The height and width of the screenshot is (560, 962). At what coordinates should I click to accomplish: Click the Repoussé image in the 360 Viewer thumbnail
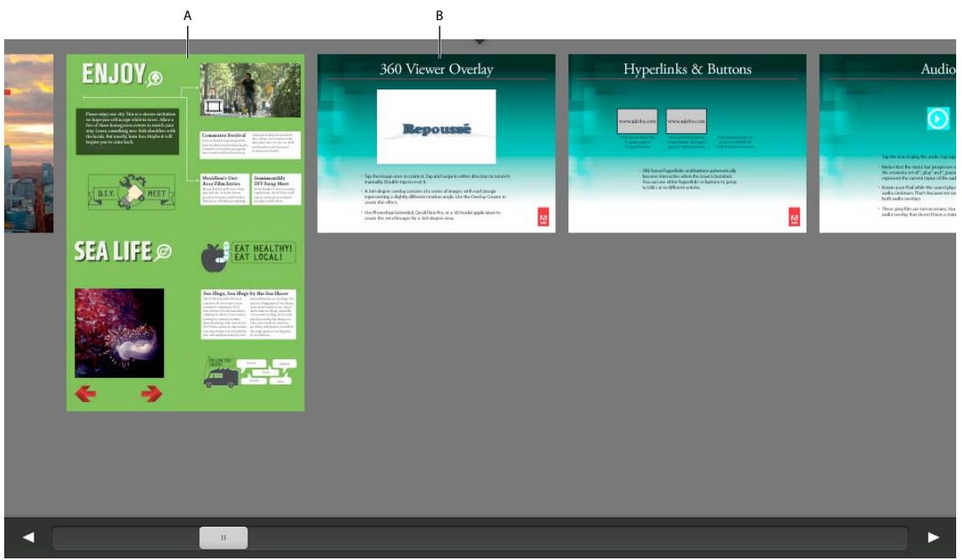(x=436, y=126)
